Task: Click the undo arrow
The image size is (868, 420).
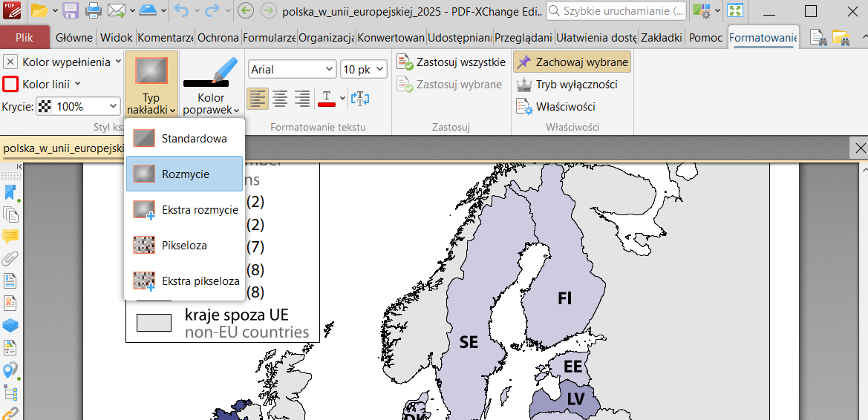Action: pyautogui.click(x=182, y=11)
